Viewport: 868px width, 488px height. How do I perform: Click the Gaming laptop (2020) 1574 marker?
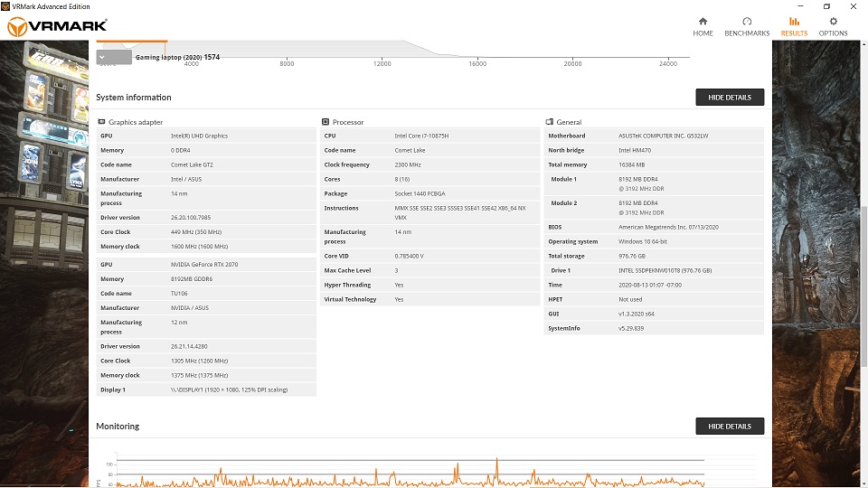[177, 57]
